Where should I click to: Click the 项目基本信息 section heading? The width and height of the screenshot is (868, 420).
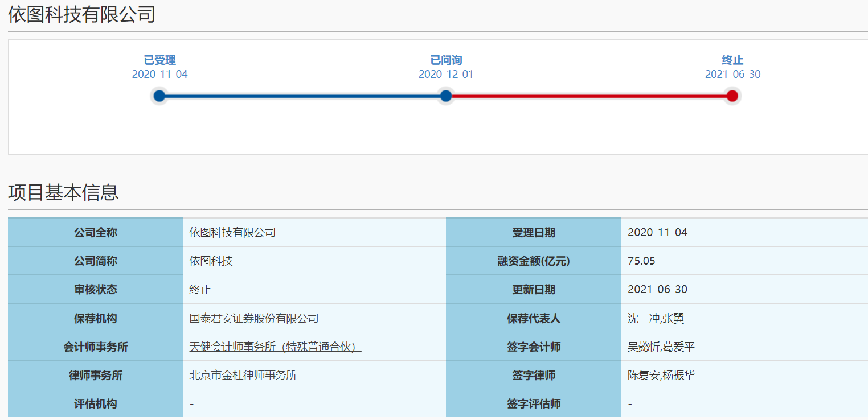[63, 192]
